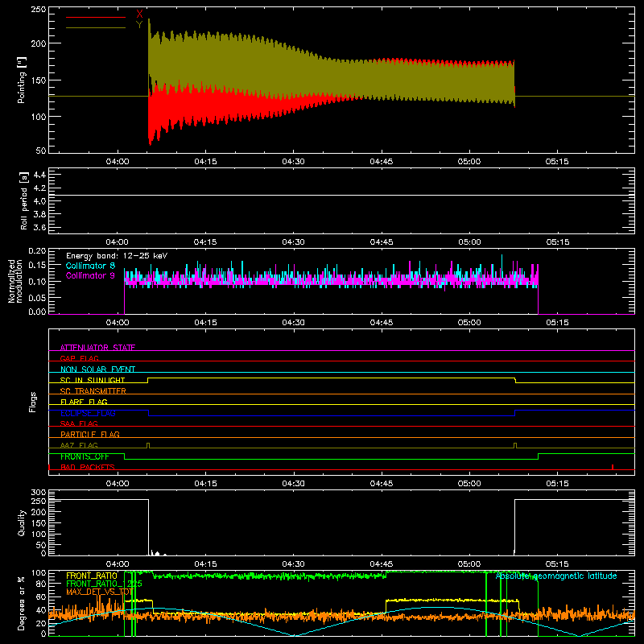Click the yellow FRONT_RATIO legend label
The height and width of the screenshot is (644, 644).
tap(92, 576)
